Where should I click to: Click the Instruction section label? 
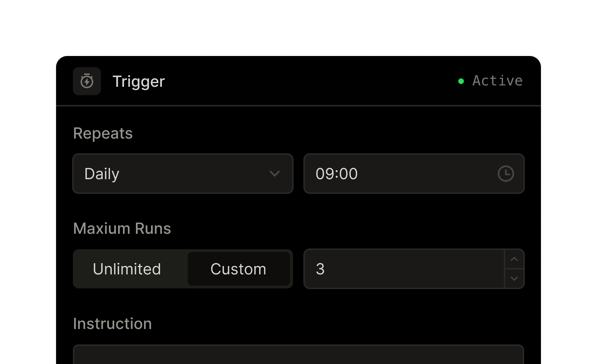[x=112, y=324]
